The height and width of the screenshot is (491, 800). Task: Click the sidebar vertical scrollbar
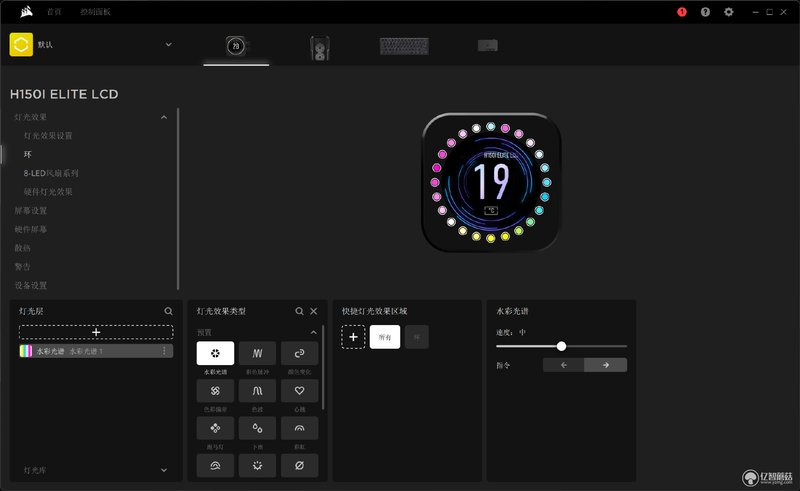(x=178, y=199)
